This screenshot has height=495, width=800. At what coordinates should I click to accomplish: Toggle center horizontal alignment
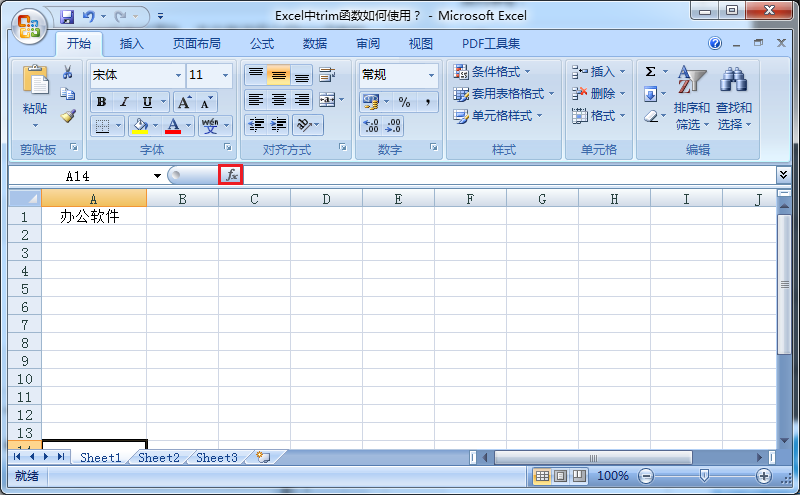(278, 100)
